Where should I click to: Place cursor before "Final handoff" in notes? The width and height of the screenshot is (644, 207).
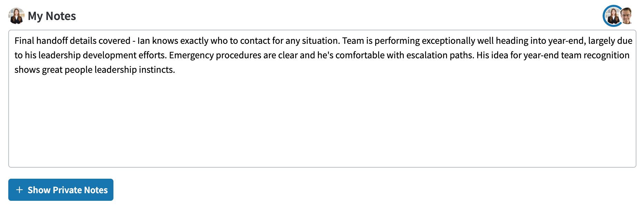pyautogui.click(x=14, y=41)
